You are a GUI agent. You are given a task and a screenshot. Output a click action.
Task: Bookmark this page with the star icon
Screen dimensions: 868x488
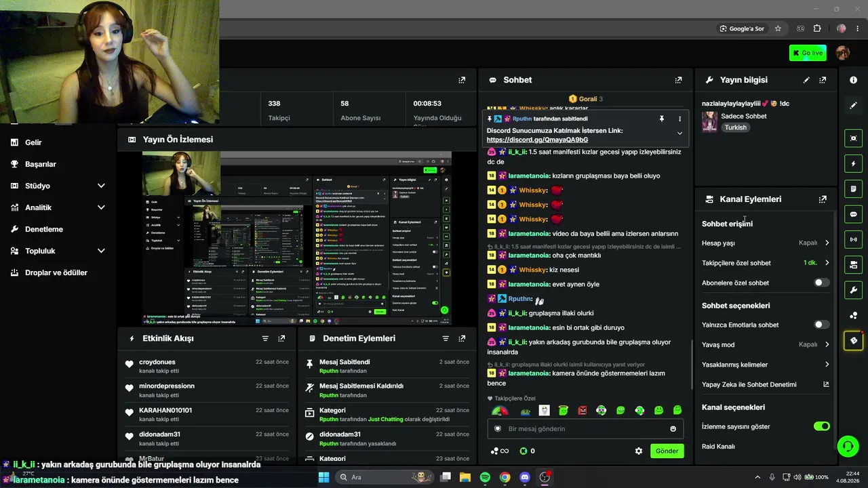778,28
